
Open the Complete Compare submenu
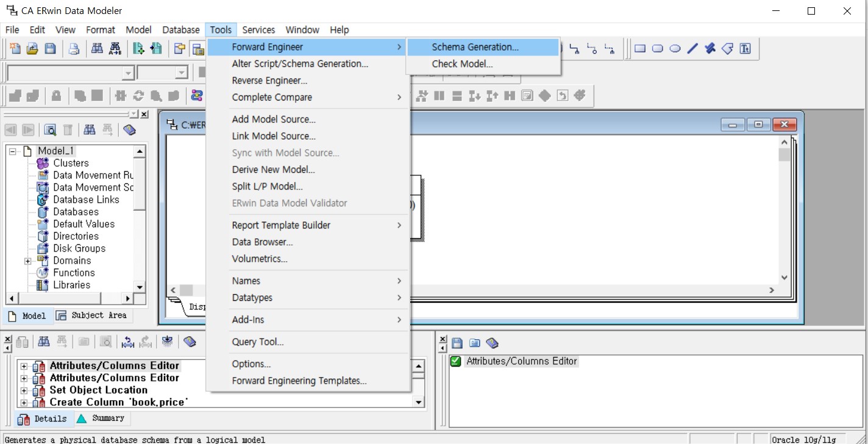308,97
